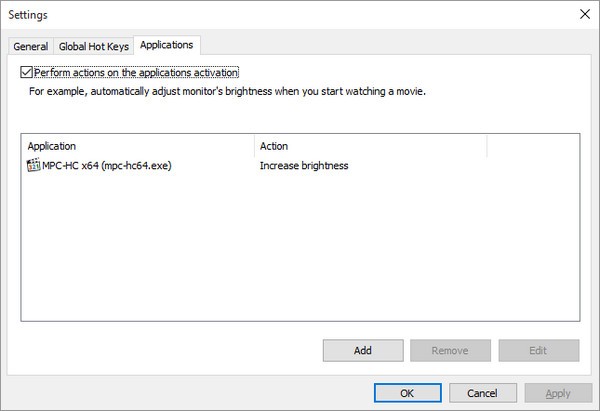Confirm settings with the OK button
The width and height of the screenshot is (600, 411).
click(407, 393)
